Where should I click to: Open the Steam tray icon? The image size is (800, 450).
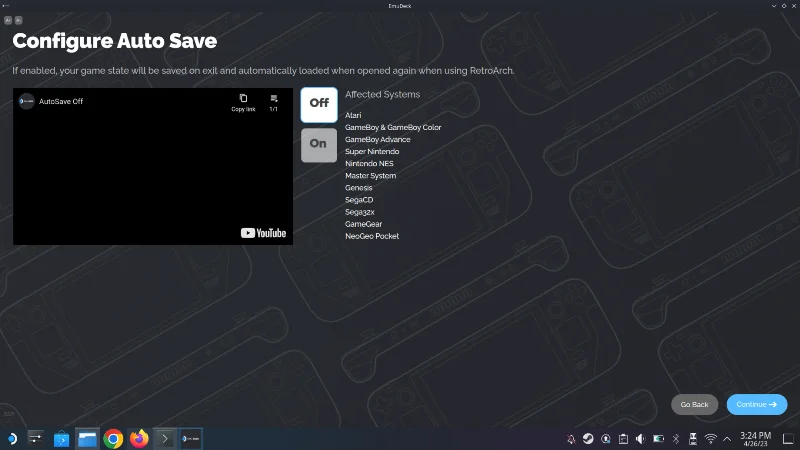[588, 439]
